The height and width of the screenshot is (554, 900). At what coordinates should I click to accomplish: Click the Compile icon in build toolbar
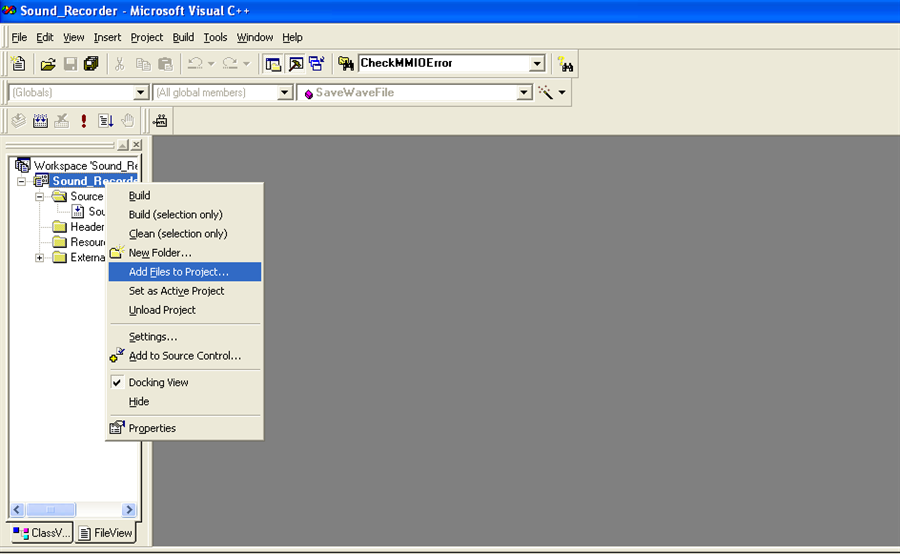pos(18,121)
